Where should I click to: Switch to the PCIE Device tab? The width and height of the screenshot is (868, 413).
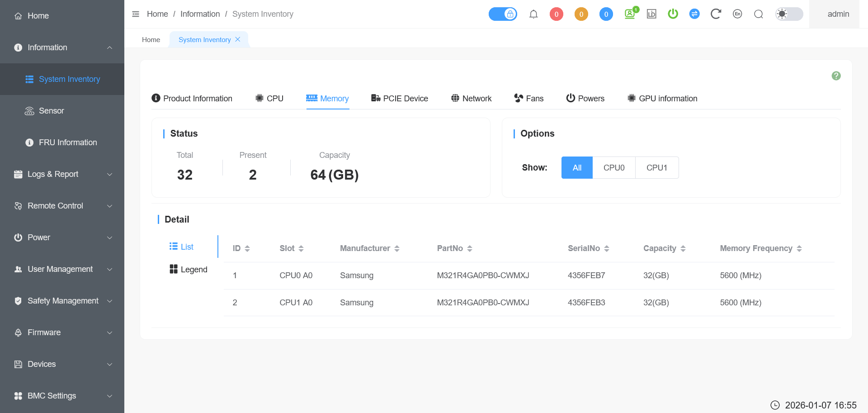399,99
